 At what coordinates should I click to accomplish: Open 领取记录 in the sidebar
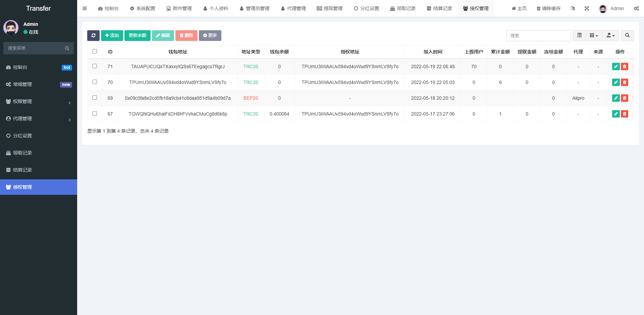39,153
